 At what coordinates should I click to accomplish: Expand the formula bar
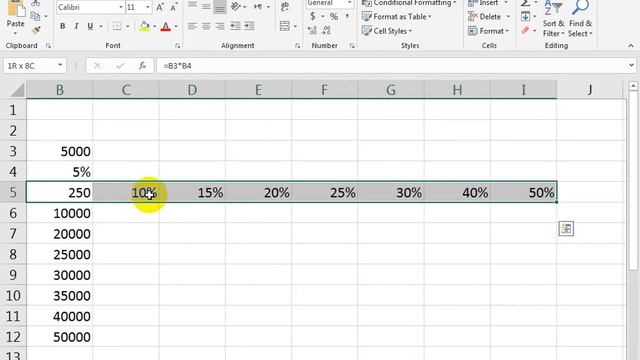pos(631,66)
